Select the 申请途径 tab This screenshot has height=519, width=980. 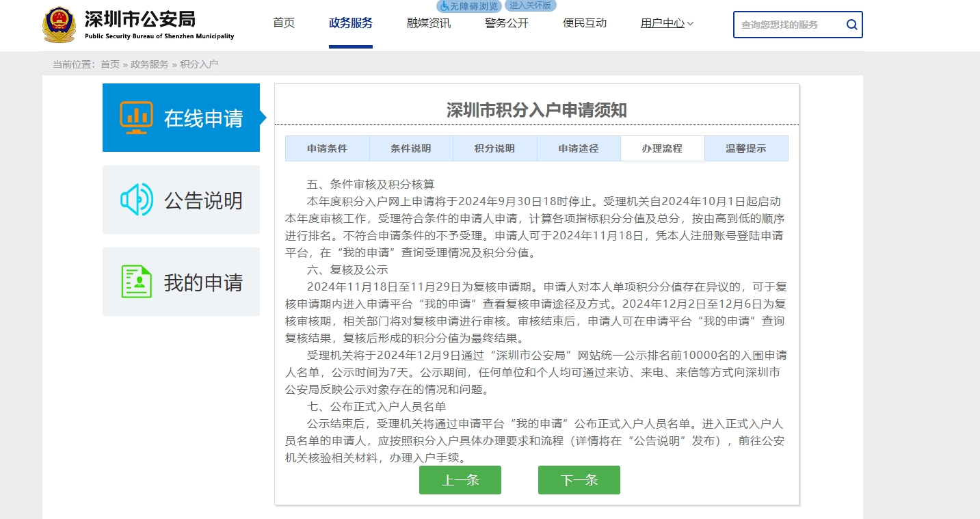point(579,148)
